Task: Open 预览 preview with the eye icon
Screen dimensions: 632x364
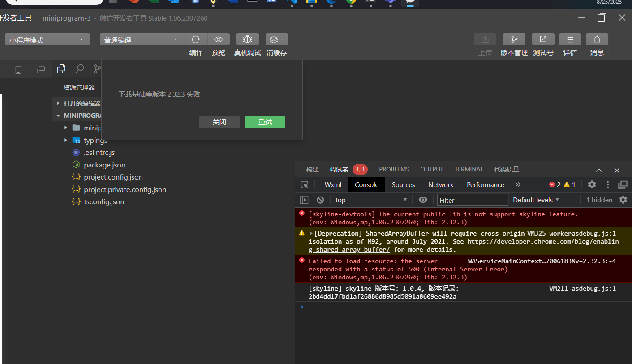Action: [219, 39]
